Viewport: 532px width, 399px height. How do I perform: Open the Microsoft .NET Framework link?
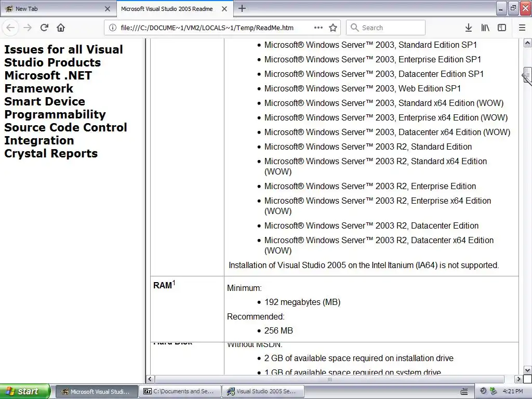48,82
